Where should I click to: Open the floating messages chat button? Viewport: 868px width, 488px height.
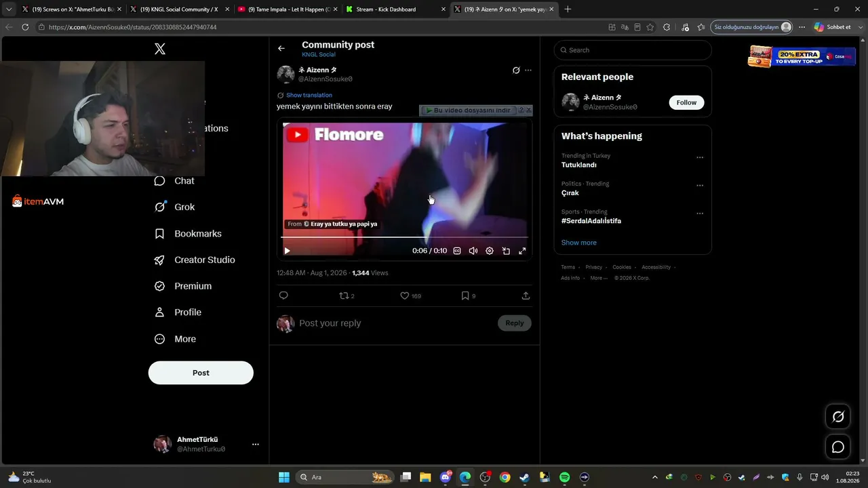[x=838, y=447]
